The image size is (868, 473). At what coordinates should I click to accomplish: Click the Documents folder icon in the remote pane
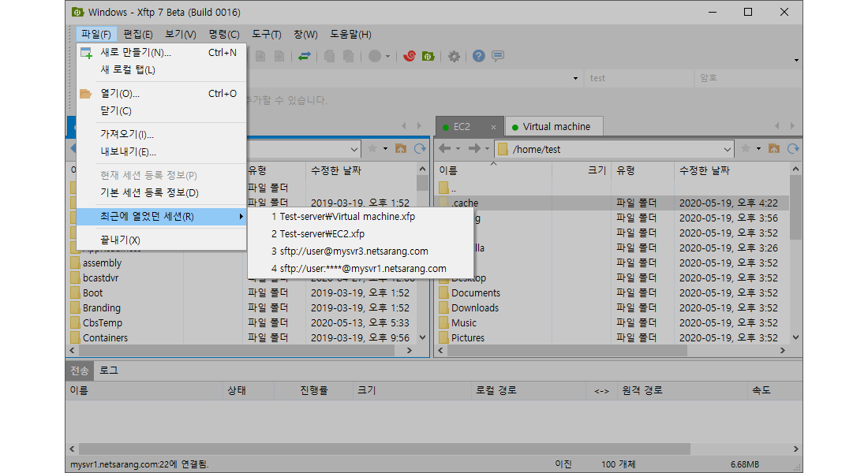click(444, 292)
